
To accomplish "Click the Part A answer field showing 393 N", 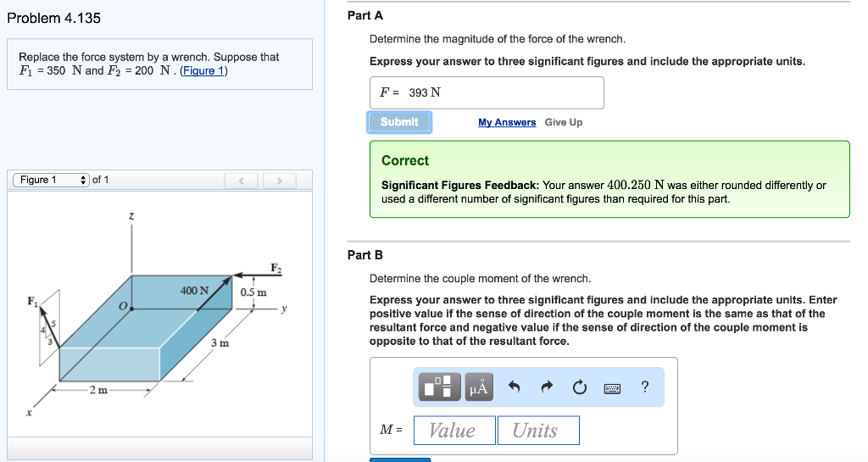I will coord(487,92).
